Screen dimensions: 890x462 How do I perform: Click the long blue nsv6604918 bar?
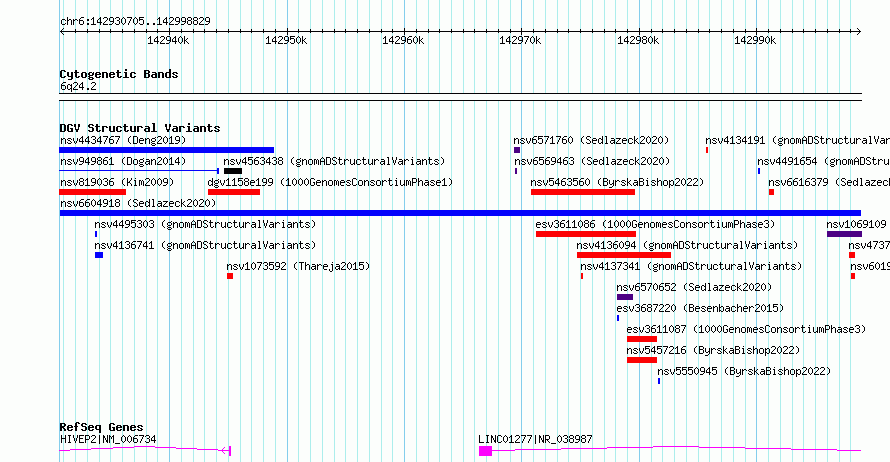[x=460, y=213]
